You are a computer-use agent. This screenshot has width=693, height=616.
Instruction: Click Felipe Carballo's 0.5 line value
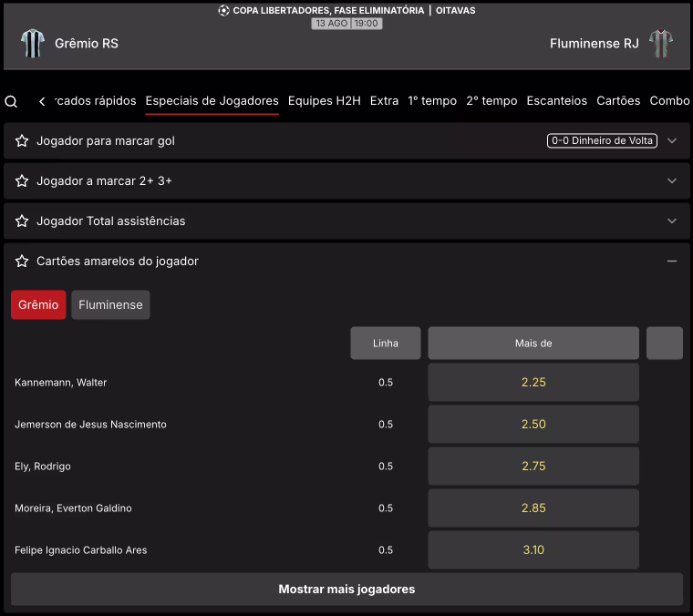[386, 550]
